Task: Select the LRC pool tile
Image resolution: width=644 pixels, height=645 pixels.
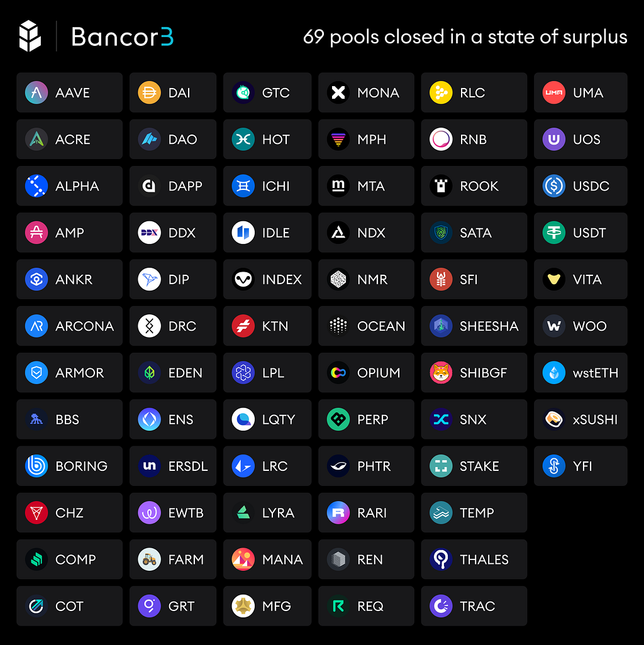Action: [267, 466]
